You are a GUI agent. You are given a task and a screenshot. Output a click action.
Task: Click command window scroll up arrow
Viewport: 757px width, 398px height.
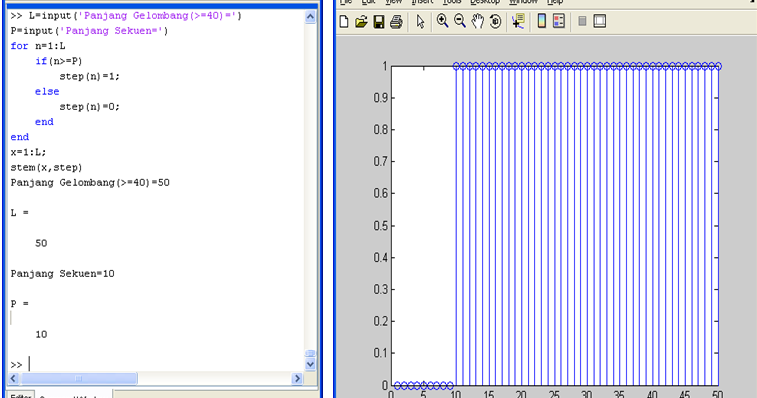(310, 17)
